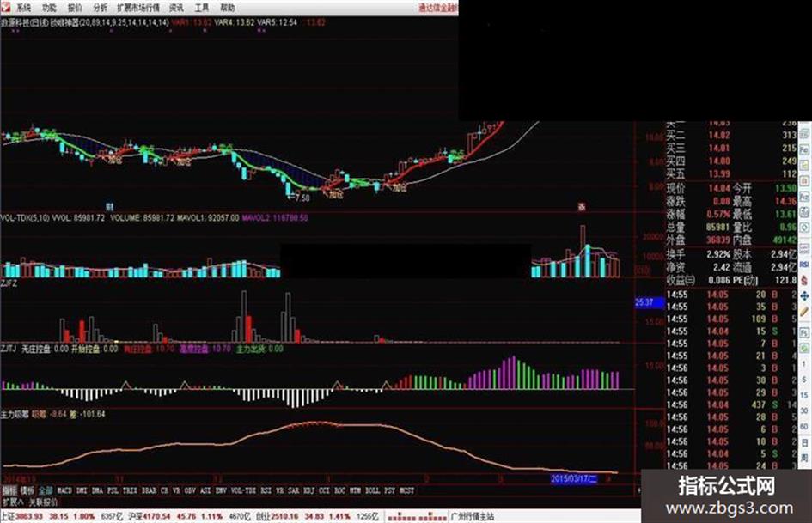Open the 帮助 menu
This screenshot has width=812, height=523.
[x=228, y=7]
